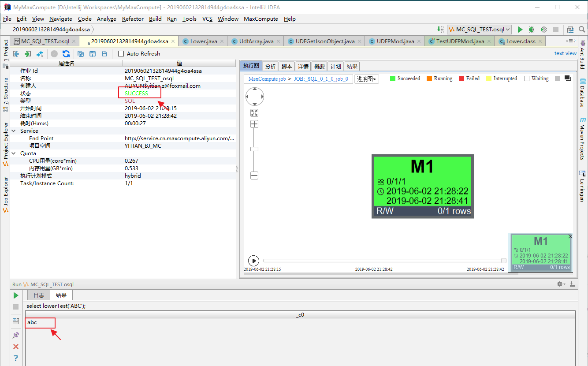Run the MC_SQL_TEST.osql configuration
The image size is (588, 366).
[x=520, y=29]
